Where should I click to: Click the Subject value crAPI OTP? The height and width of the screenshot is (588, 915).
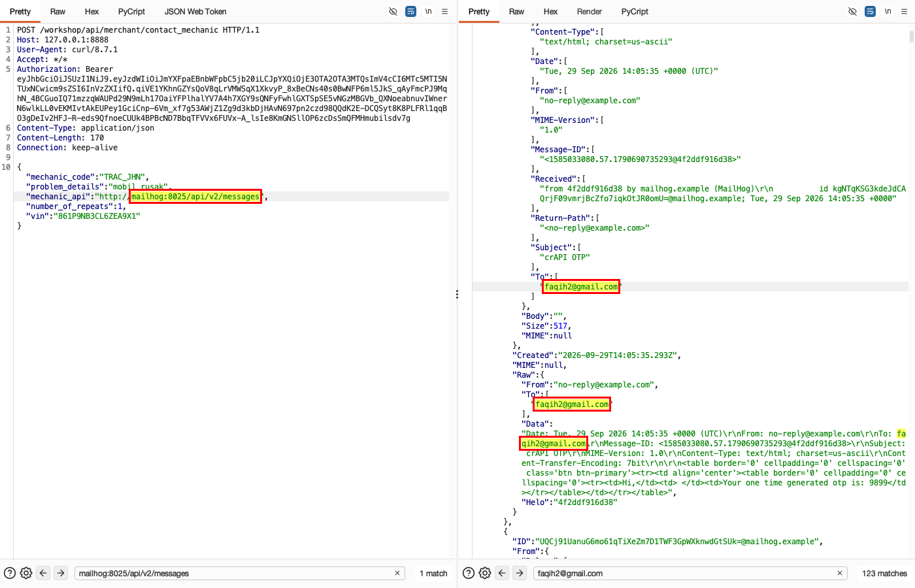point(565,257)
